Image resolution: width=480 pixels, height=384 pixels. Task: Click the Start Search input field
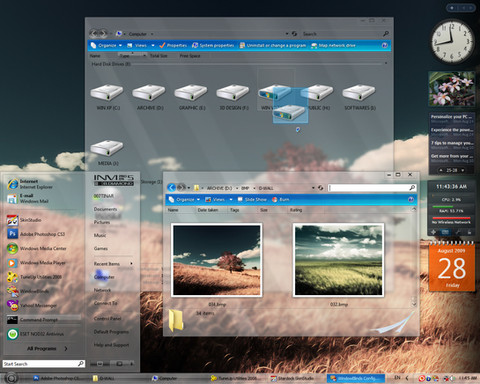pos(44,364)
